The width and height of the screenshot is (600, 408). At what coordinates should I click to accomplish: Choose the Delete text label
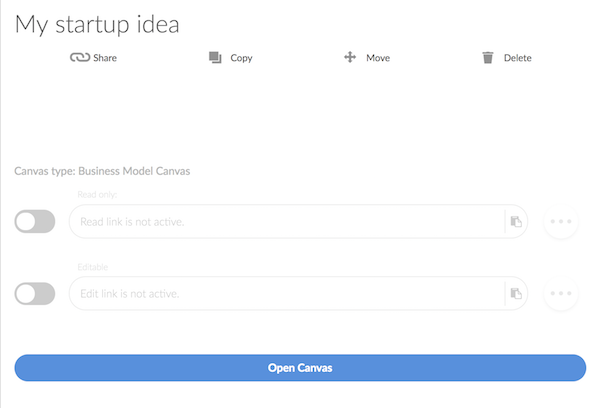point(517,58)
